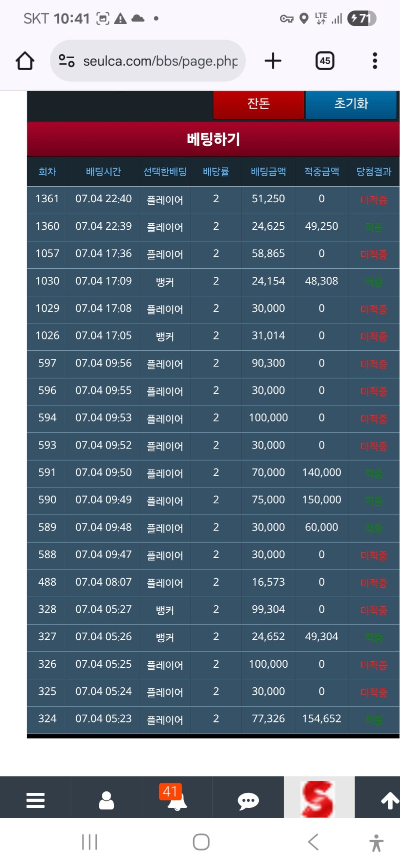
Task: Open hamburger menu in bottom bar
Action: point(35,800)
